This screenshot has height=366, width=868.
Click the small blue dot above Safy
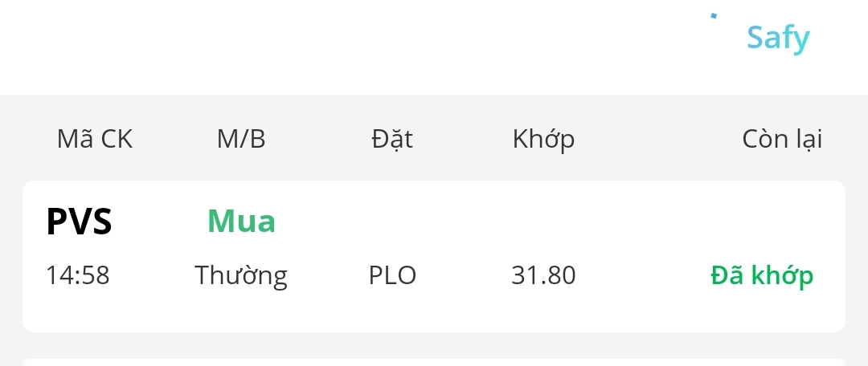pos(714,15)
